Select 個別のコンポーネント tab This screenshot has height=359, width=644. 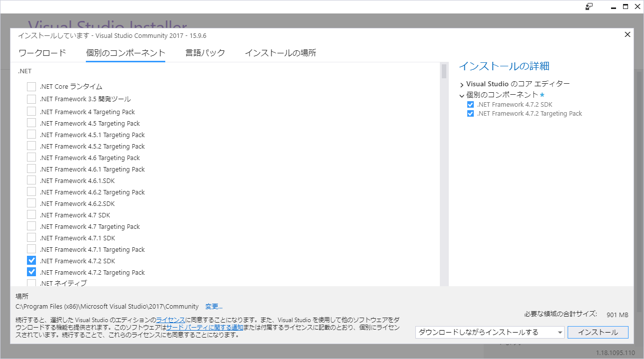[x=125, y=53]
